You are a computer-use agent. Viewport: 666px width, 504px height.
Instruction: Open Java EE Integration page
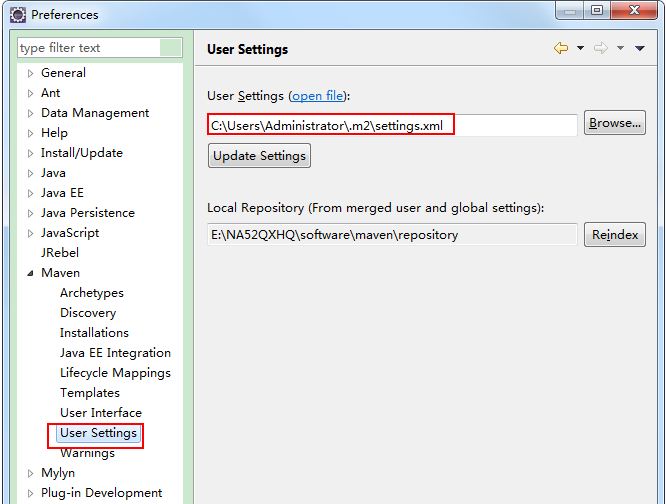(x=115, y=352)
